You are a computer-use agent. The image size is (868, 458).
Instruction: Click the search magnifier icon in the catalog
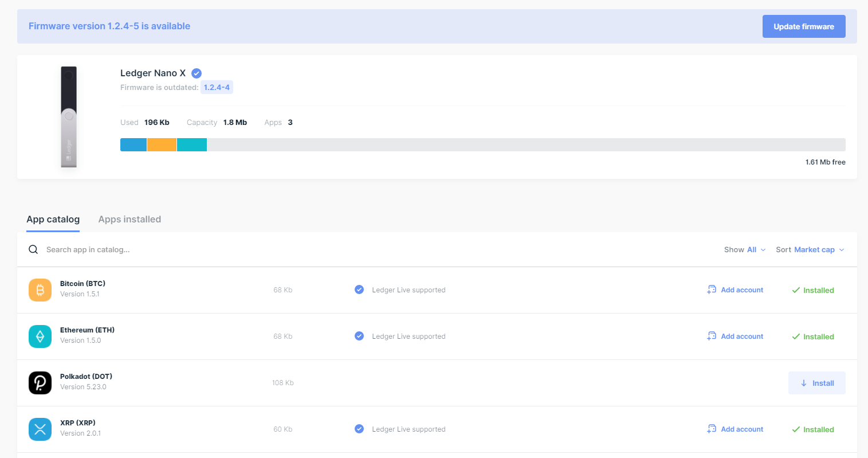[33, 249]
